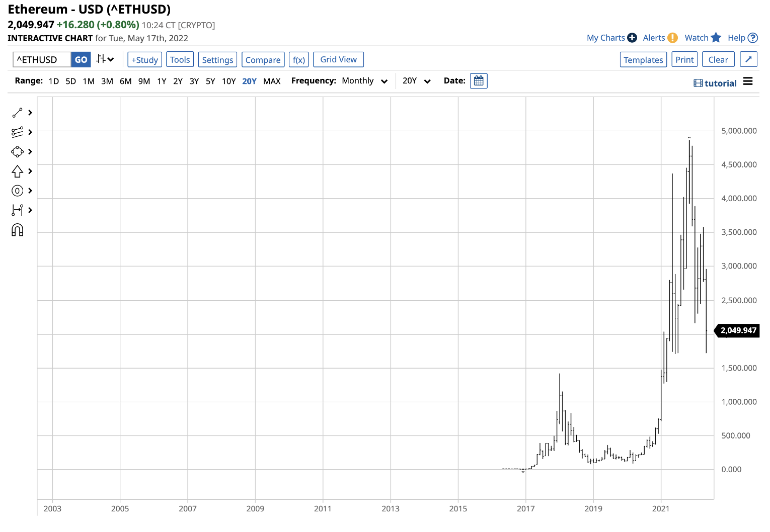The width and height of the screenshot is (770, 532).
Task: Click the Watch link text
Action: coord(697,38)
